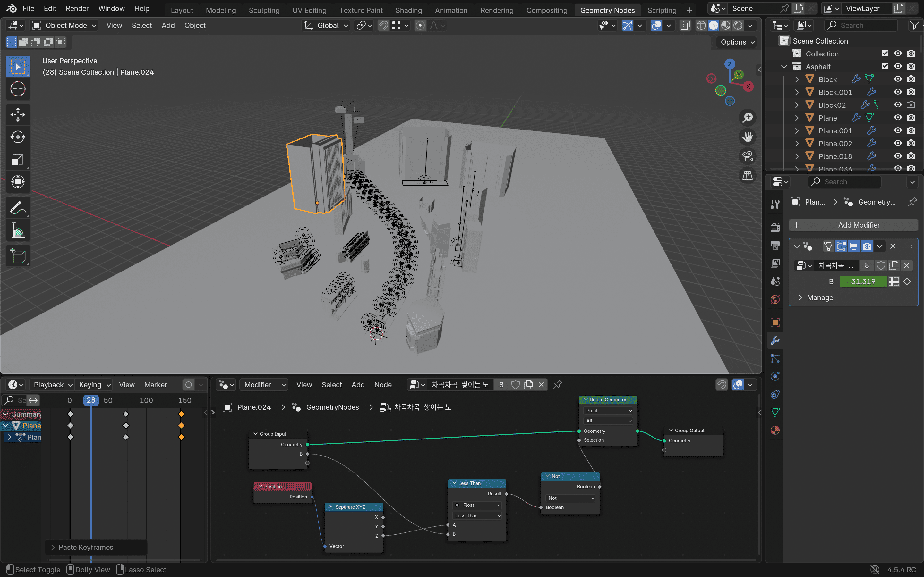Click the orange keyframe in Summary row

(181, 414)
